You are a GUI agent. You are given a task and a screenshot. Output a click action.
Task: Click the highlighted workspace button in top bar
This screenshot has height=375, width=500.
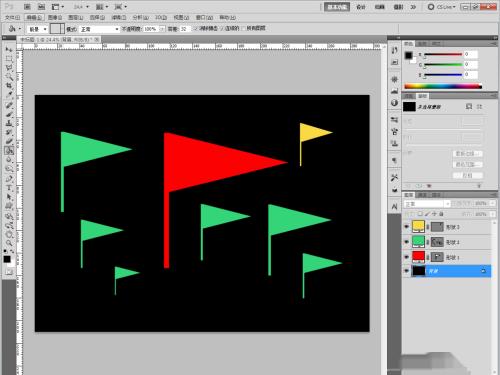click(x=337, y=7)
